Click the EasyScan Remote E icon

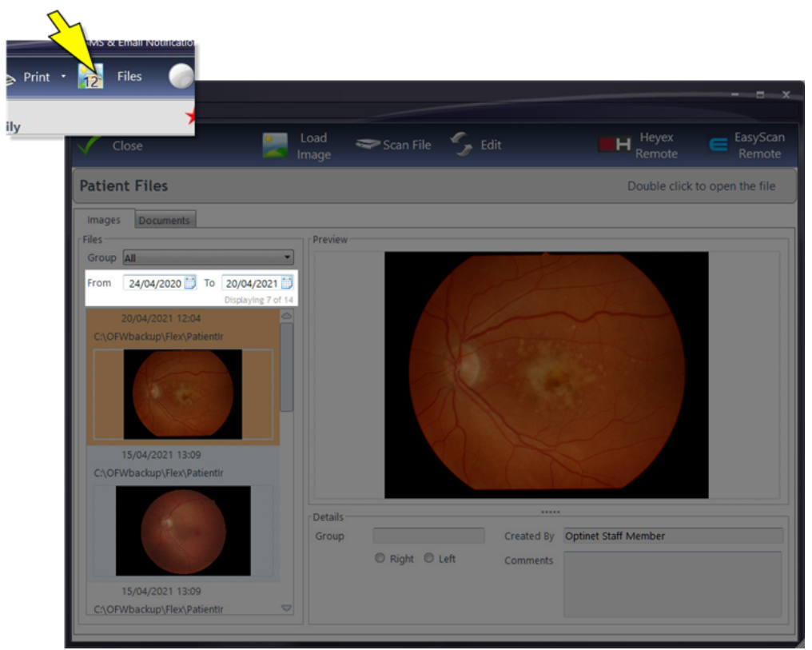(x=718, y=145)
